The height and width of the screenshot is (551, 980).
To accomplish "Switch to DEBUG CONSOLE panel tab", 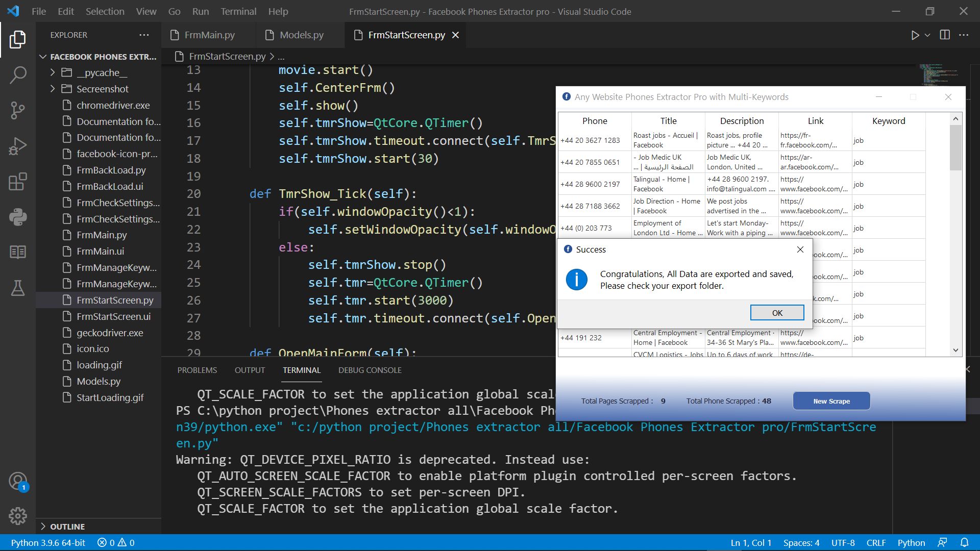I will click(370, 370).
